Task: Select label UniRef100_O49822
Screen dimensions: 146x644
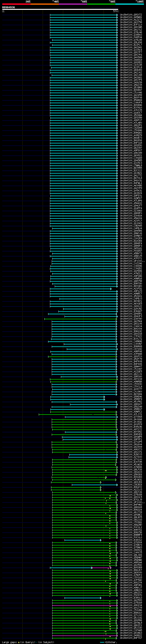Action: tap(131, 636)
